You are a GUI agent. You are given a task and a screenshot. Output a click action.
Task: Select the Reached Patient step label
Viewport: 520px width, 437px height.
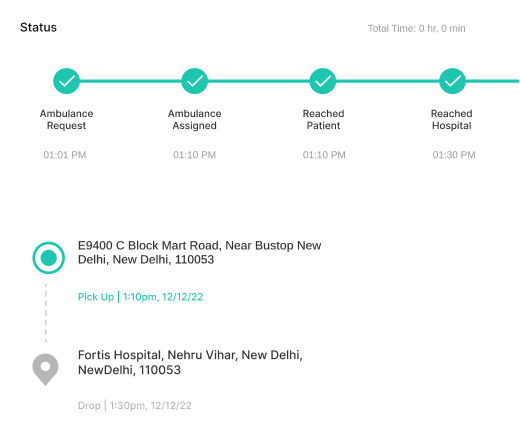click(x=323, y=119)
